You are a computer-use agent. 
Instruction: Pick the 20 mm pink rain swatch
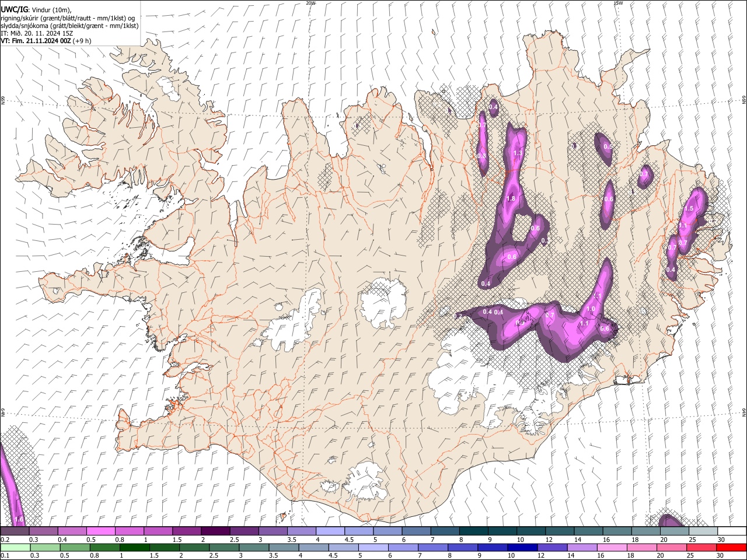coord(672,548)
